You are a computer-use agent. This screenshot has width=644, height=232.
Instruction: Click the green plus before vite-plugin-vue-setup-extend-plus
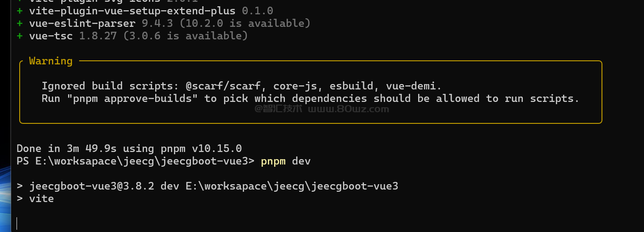point(20,10)
